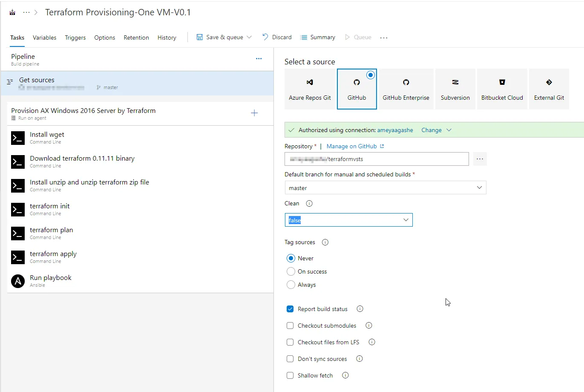Screen dimensions: 584x392
Task: Click the pipeline title Terraform Provisioning-One VM-V0.1
Action: click(x=118, y=12)
